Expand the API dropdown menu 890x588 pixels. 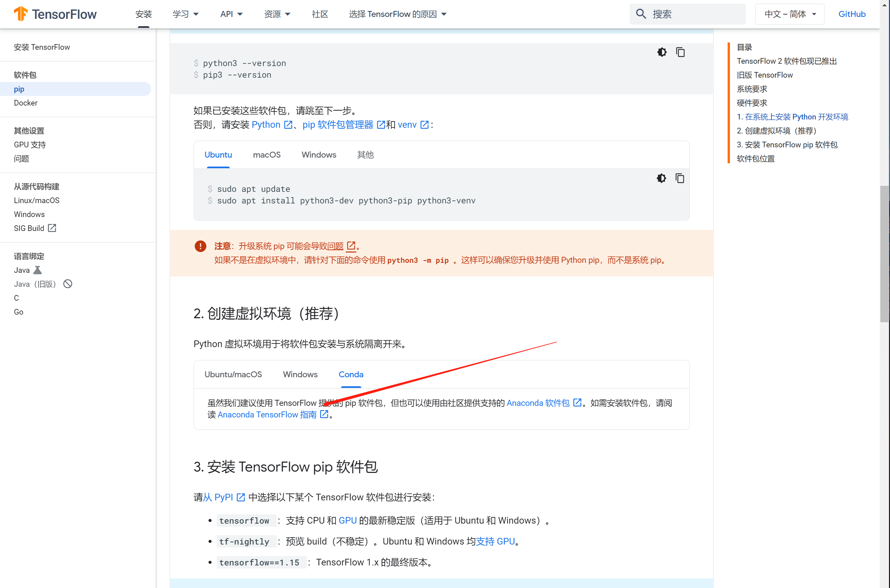(231, 14)
